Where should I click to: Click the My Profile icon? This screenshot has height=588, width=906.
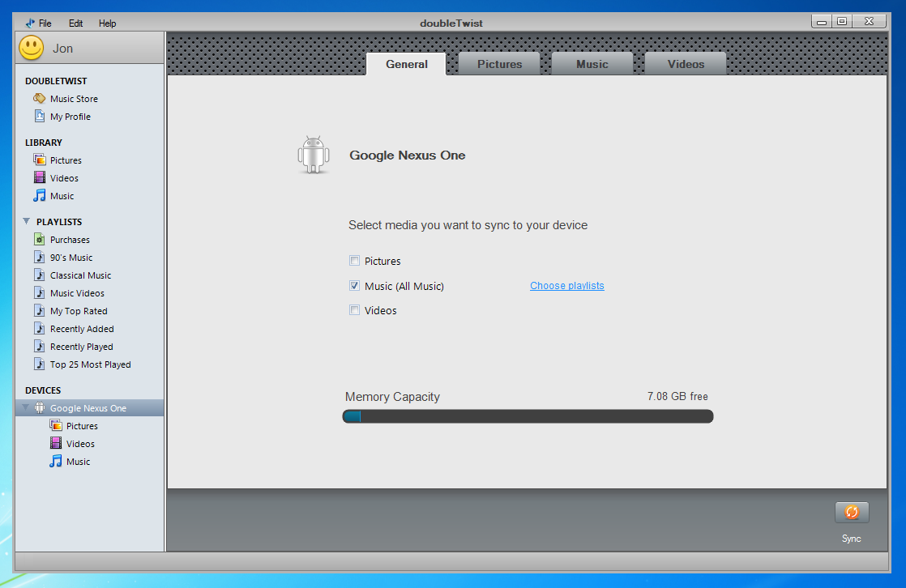(39, 116)
